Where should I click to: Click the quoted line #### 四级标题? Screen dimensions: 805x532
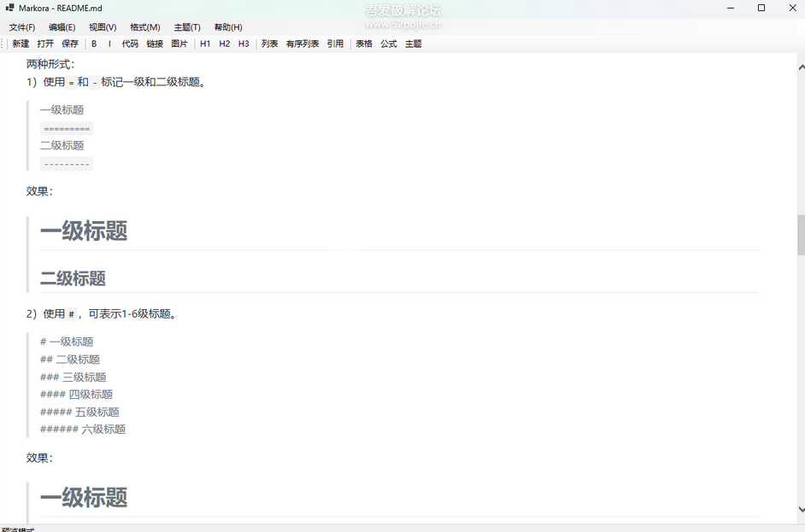tap(77, 395)
